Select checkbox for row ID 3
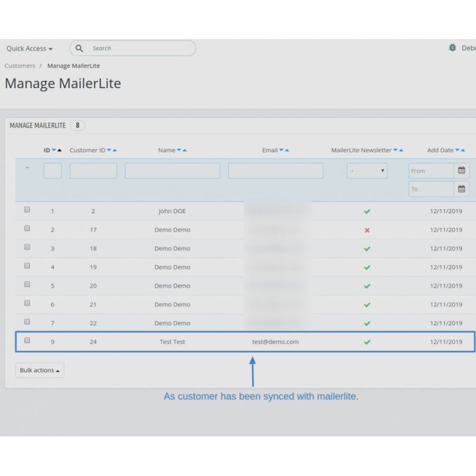The image size is (476, 476). [x=27, y=247]
